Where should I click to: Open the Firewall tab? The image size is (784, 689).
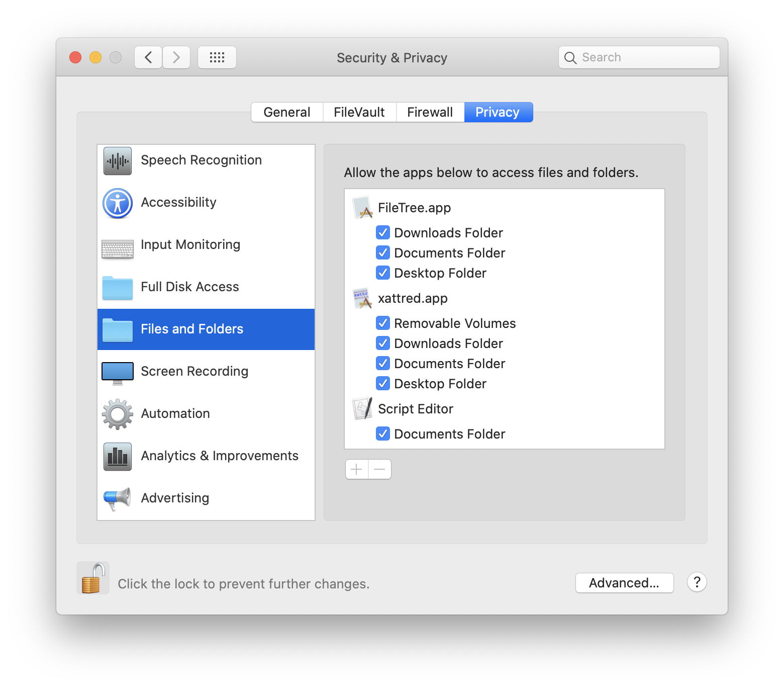pyautogui.click(x=430, y=112)
